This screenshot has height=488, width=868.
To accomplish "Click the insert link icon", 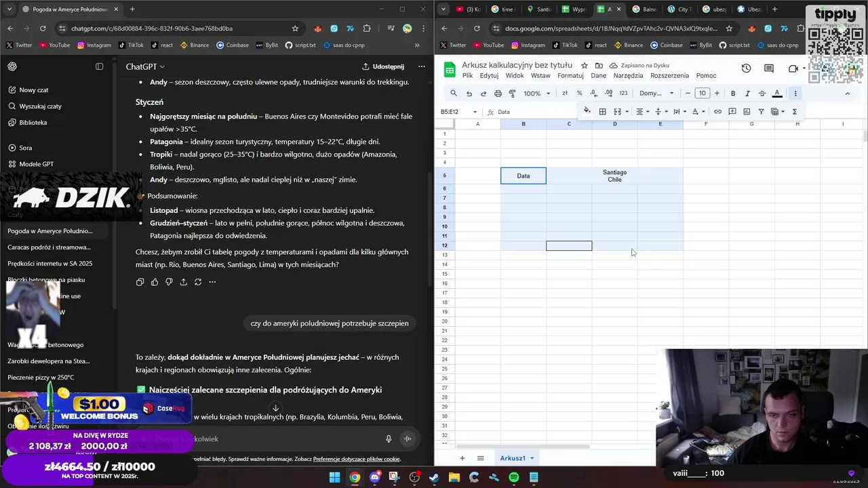I will click(x=717, y=112).
